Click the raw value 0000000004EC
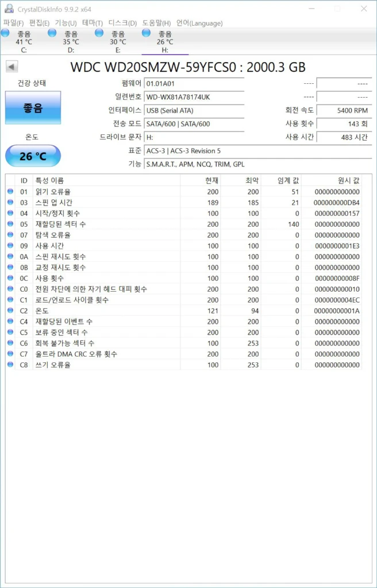This screenshot has height=588, width=377. click(336, 300)
